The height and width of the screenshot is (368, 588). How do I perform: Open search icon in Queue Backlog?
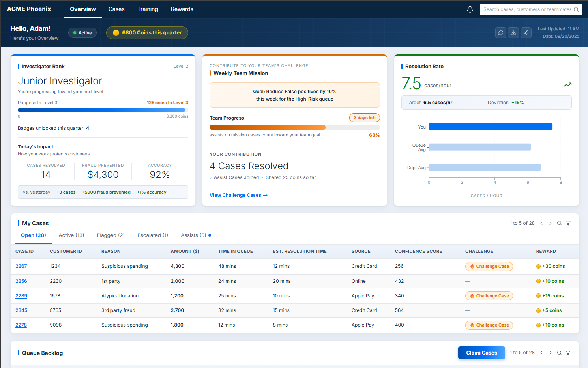[559, 353]
